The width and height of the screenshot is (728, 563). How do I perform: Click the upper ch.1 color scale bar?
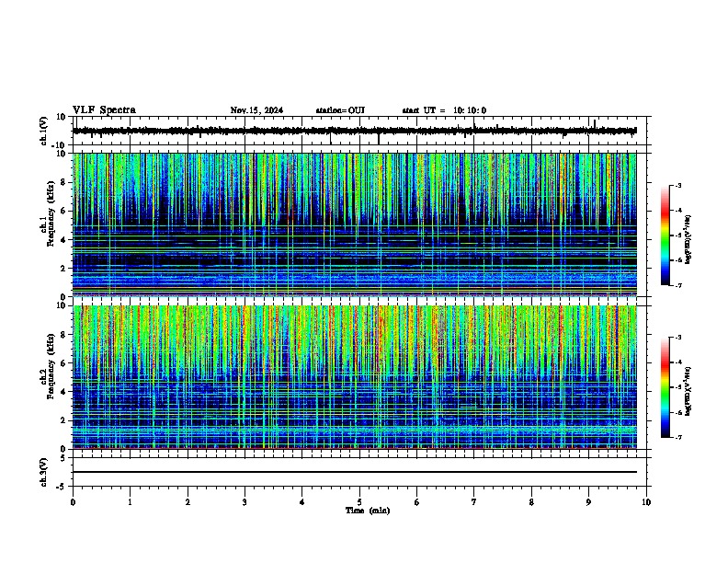point(665,236)
